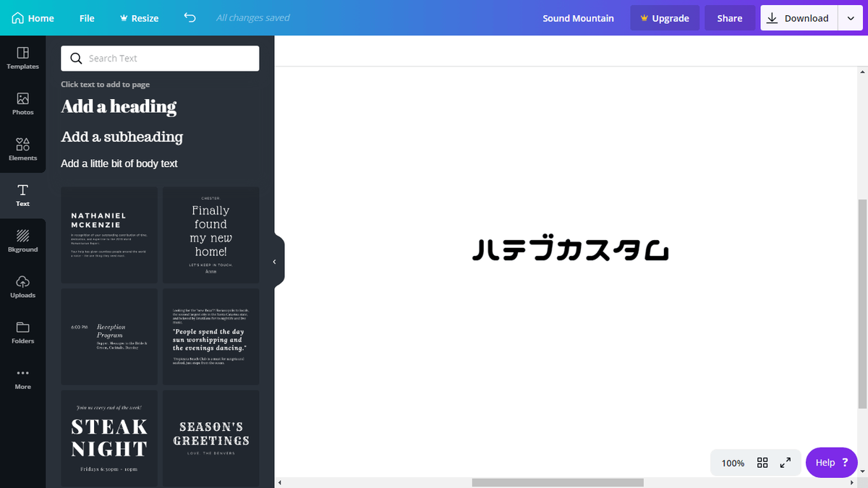Click the horizontal scrollbar thumb
The width and height of the screenshot is (868, 488).
click(558, 482)
